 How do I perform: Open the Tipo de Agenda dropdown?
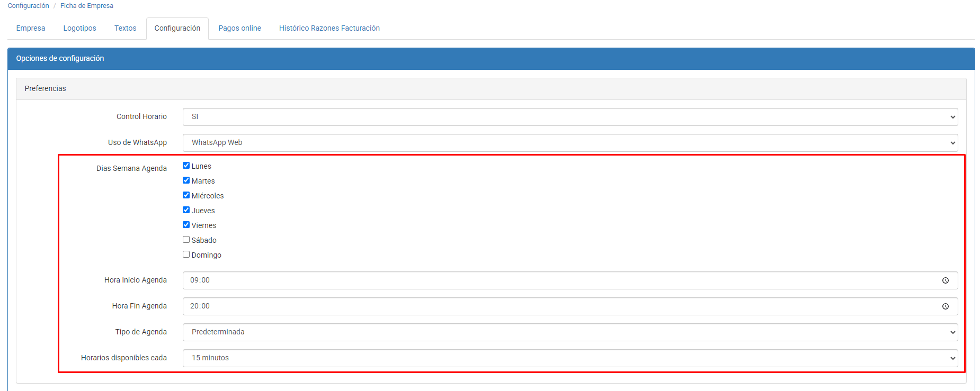pos(569,332)
